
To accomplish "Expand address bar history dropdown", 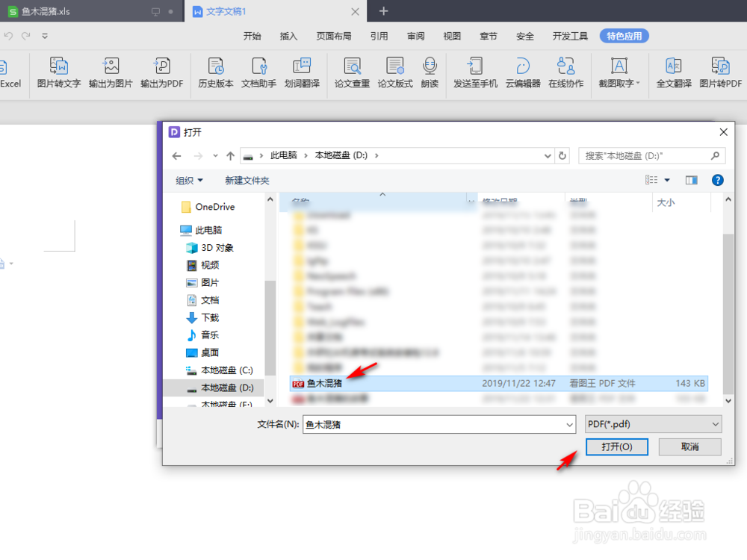I will click(548, 156).
